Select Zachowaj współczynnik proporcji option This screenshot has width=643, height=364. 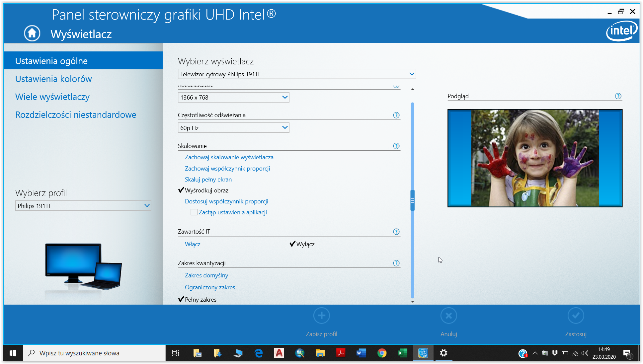click(227, 169)
